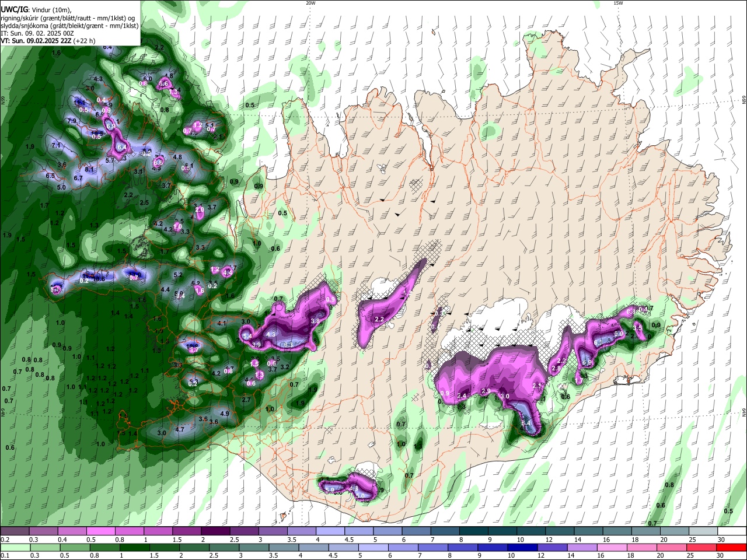Screen dimensions: 747x560
Task: Select the bright pink snow swatch between 0.5 and 0.8
Action: [x=101, y=531]
